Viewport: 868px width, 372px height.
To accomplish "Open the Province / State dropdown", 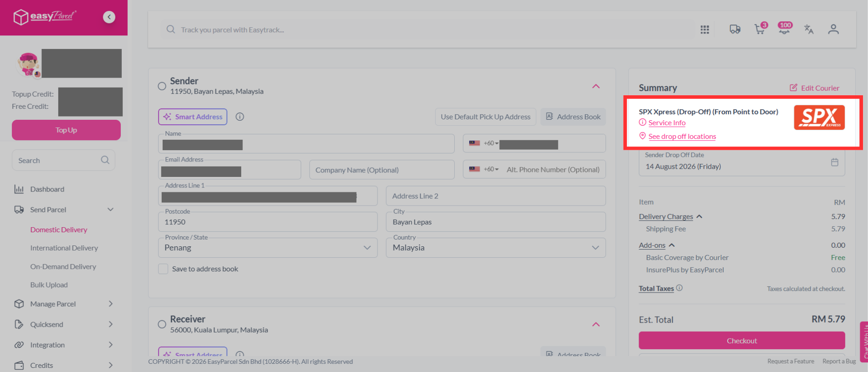I will tap(268, 248).
